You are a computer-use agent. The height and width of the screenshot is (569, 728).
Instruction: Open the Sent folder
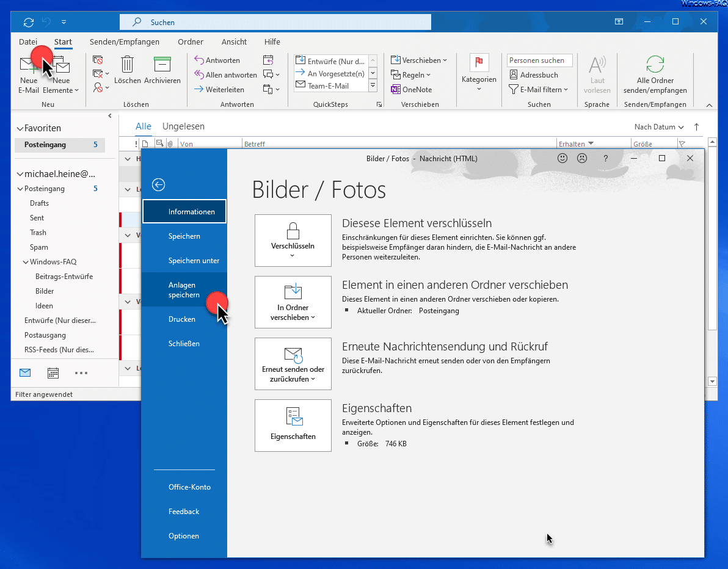pyautogui.click(x=37, y=218)
